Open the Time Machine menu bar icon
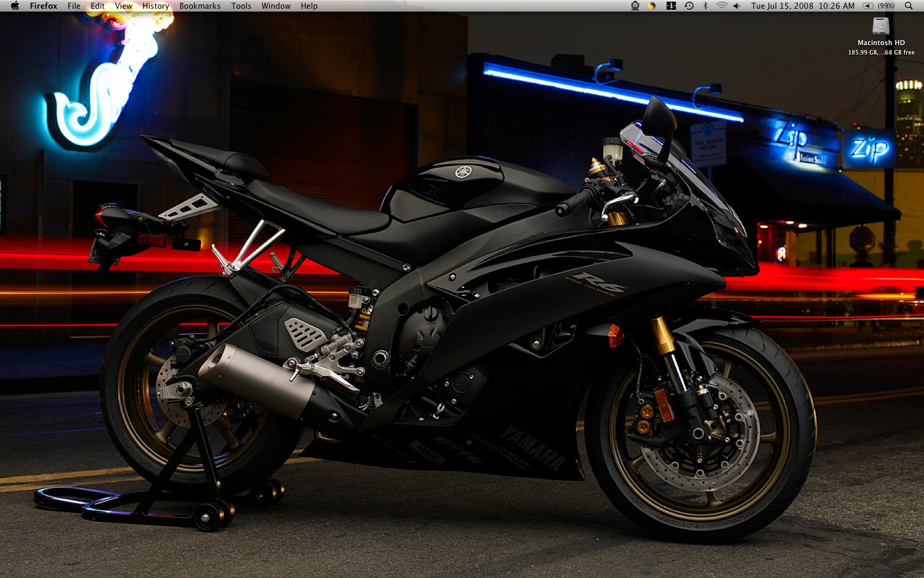 (x=689, y=6)
